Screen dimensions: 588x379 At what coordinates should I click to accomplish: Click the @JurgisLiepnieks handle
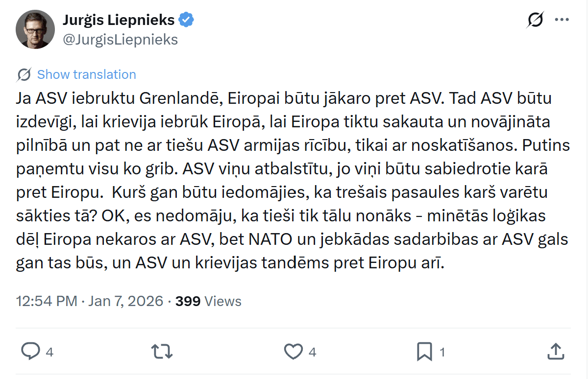[120, 39]
